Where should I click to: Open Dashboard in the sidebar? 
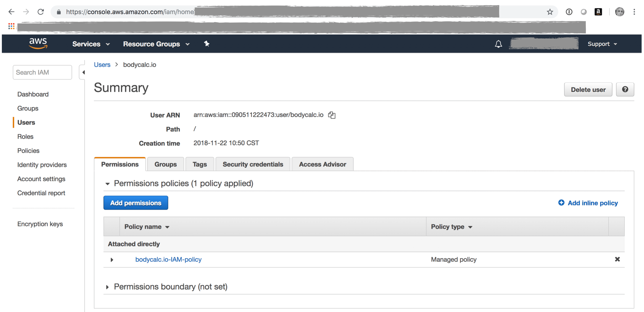click(33, 94)
